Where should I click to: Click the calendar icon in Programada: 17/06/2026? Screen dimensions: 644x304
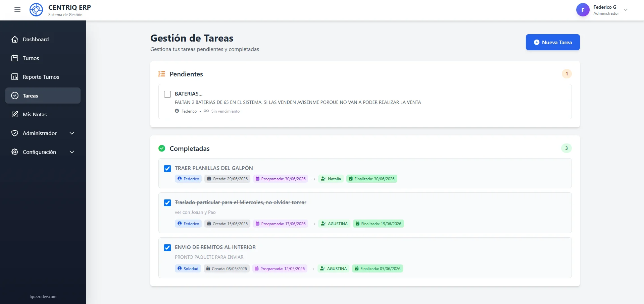(257, 224)
